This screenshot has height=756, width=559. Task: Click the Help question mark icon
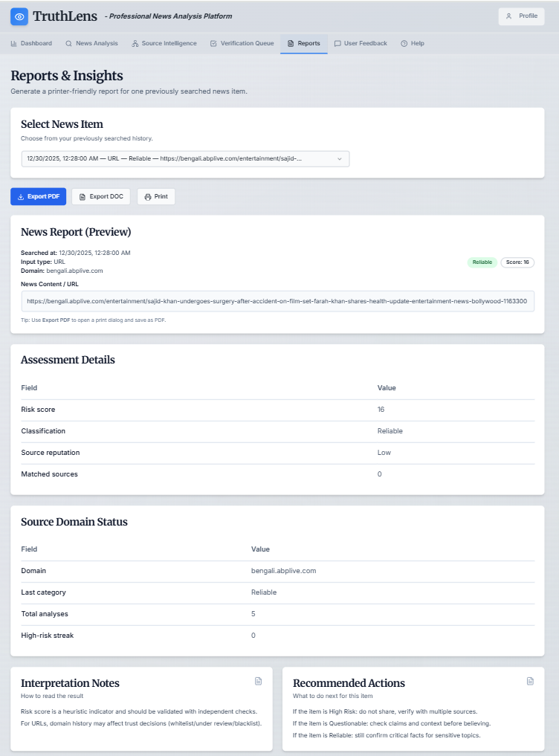404,44
